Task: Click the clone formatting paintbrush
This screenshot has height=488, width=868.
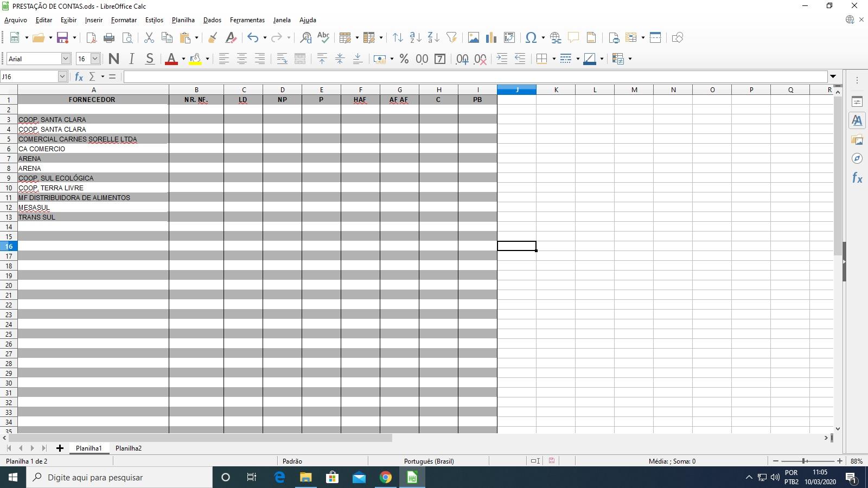Action: click(x=213, y=37)
